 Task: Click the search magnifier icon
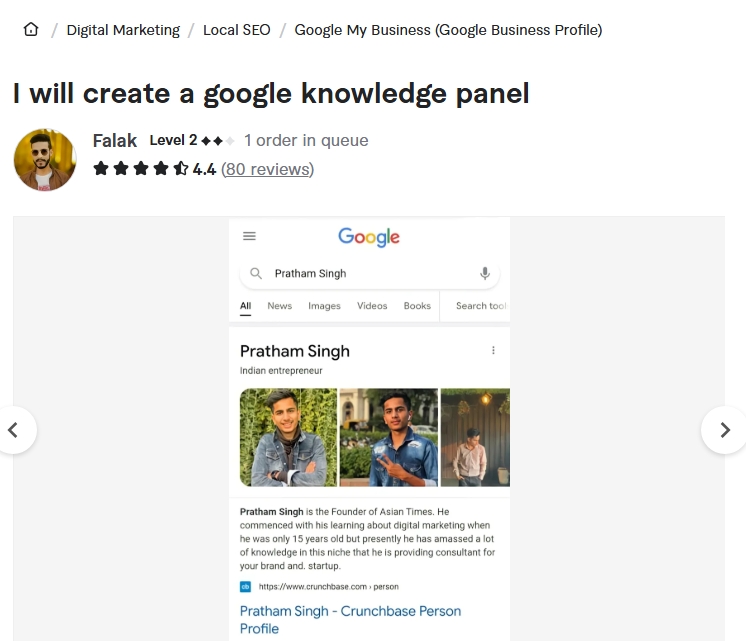pyautogui.click(x=256, y=274)
